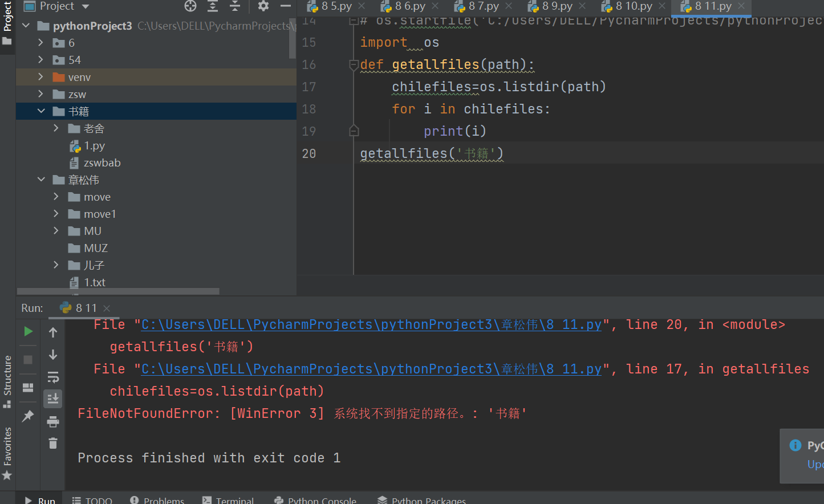Click fold end marker at line 19
Screen dimensions: 824x504
(354, 131)
